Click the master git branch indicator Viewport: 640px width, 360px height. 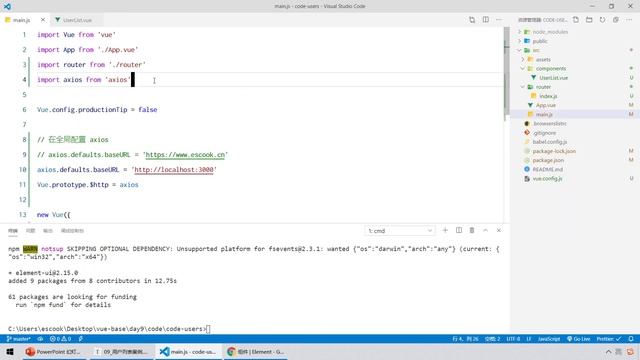[19, 339]
